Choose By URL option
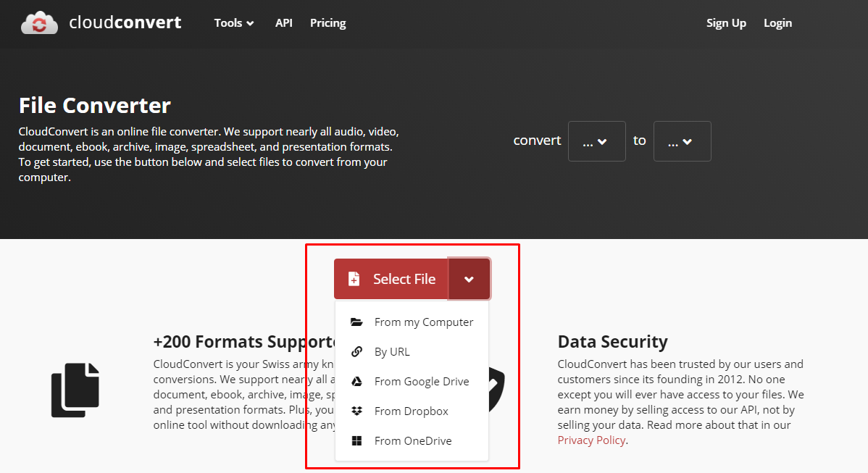 click(412, 352)
